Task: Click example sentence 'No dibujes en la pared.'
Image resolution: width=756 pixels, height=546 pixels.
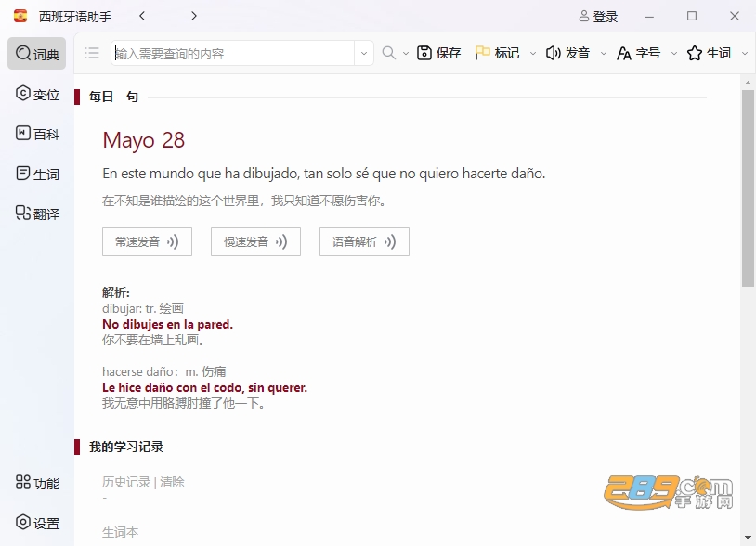Action: click(167, 324)
